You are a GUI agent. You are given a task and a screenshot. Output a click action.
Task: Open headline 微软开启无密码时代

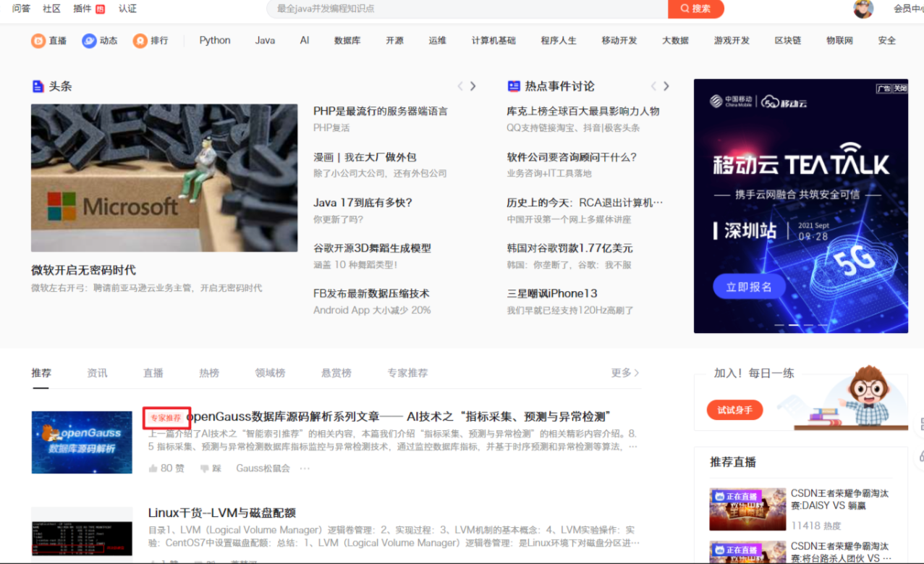pos(83,270)
